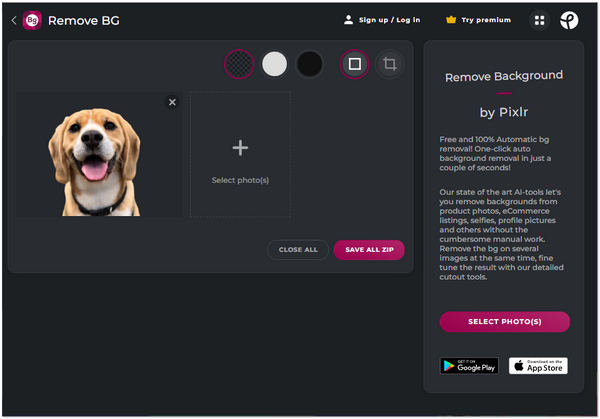Remove the dog photo with X icon
Image resolution: width=600 pixels, height=419 pixels.
click(x=172, y=102)
